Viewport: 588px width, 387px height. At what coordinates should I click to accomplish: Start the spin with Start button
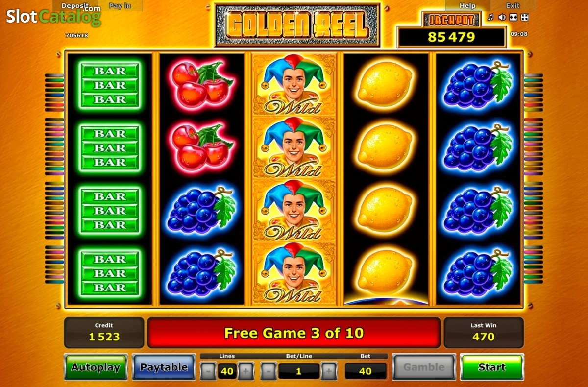(492, 367)
